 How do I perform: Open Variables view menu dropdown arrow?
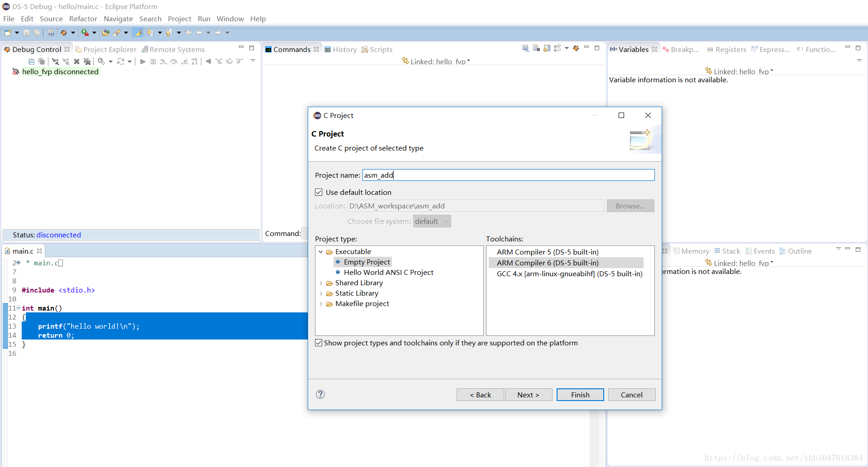[x=859, y=61]
